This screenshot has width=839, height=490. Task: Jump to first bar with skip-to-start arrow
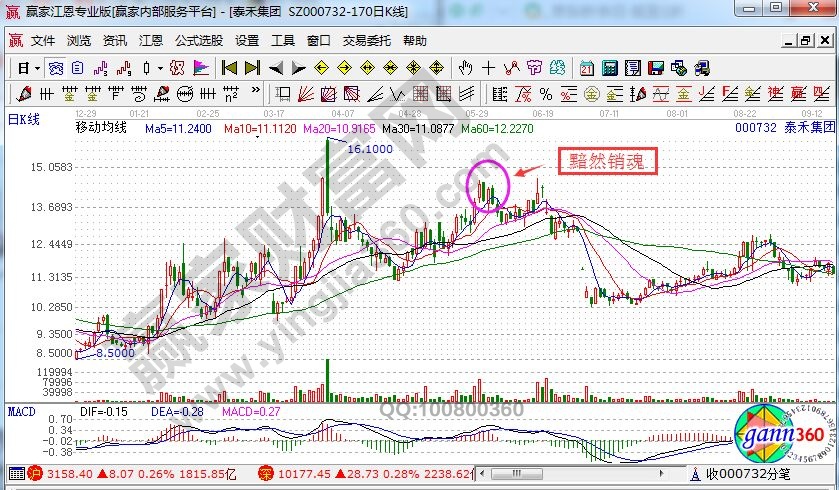click(x=229, y=68)
